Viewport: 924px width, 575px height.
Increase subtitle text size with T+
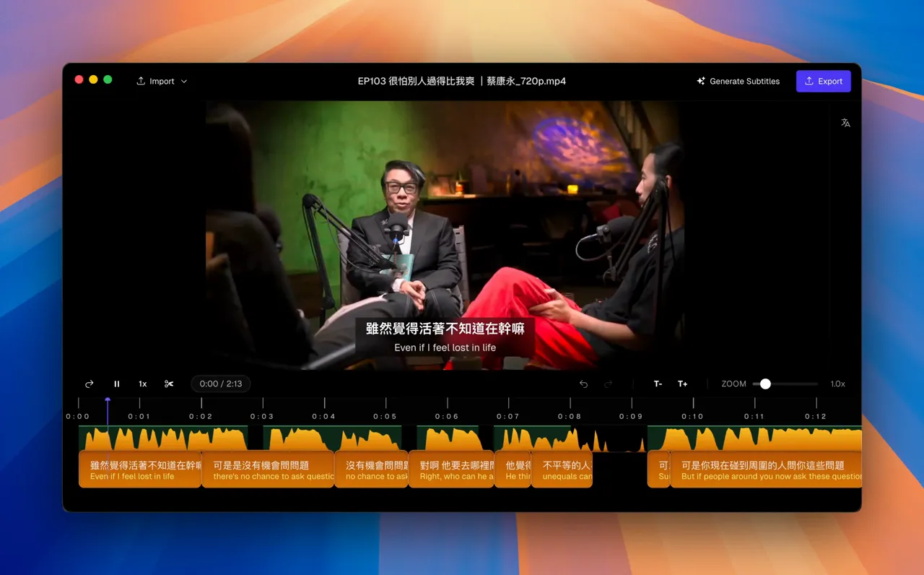(x=682, y=384)
